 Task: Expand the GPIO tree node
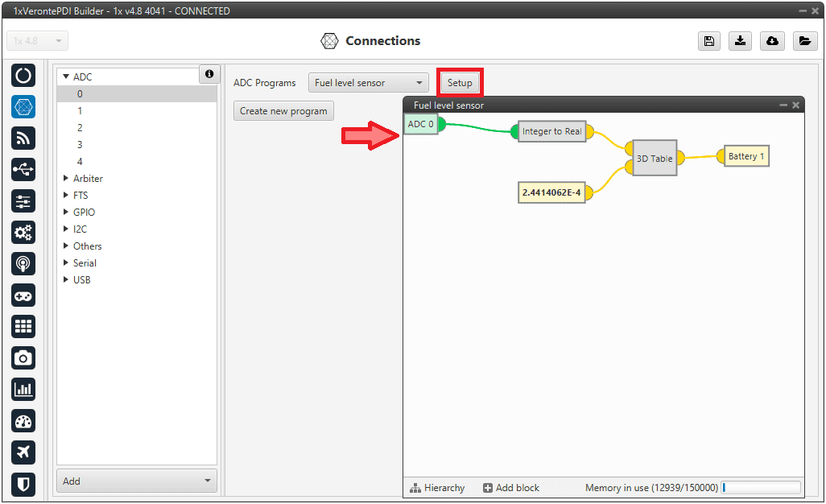click(x=66, y=213)
